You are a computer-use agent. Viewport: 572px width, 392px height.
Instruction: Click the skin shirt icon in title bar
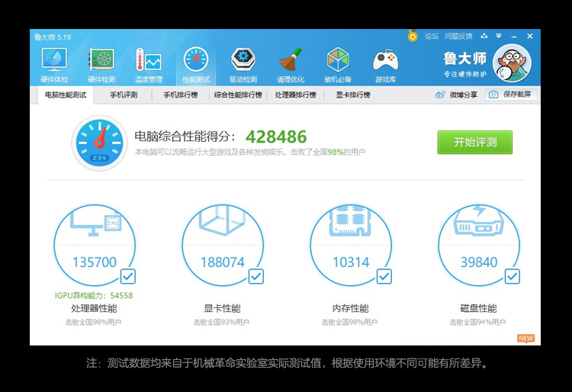[x=484, y=36]
